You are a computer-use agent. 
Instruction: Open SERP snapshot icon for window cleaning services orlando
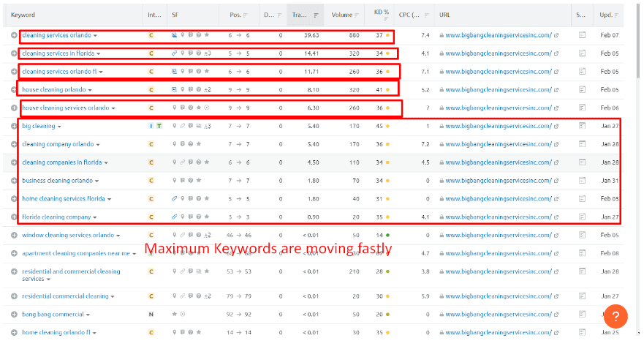[x=582, y=235]
